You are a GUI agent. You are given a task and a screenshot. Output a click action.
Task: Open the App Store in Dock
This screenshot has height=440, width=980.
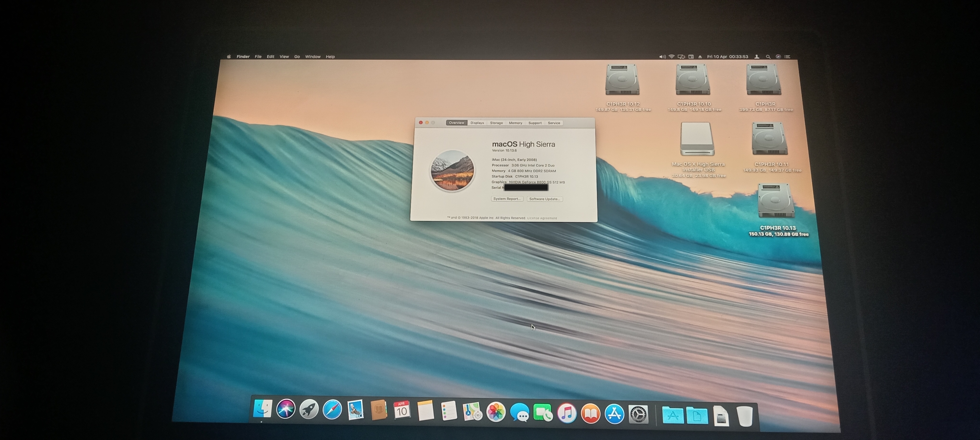tap(614, 414)
